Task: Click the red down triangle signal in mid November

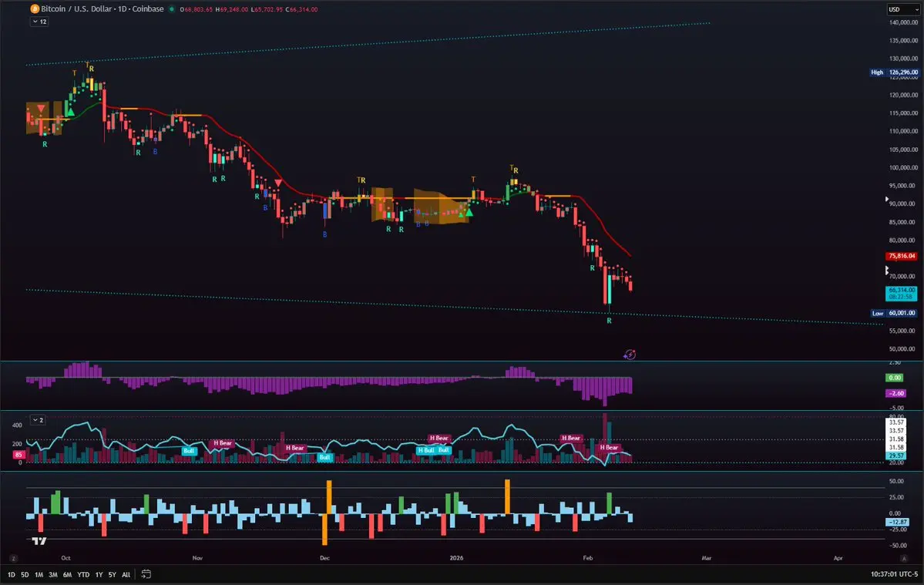Action: (278, 183)
